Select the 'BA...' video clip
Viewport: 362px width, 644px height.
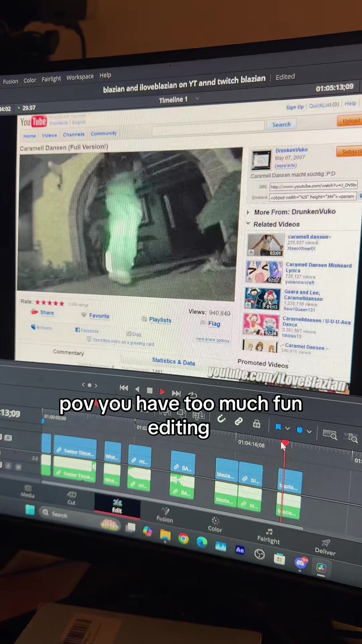[x=183, y=463]
